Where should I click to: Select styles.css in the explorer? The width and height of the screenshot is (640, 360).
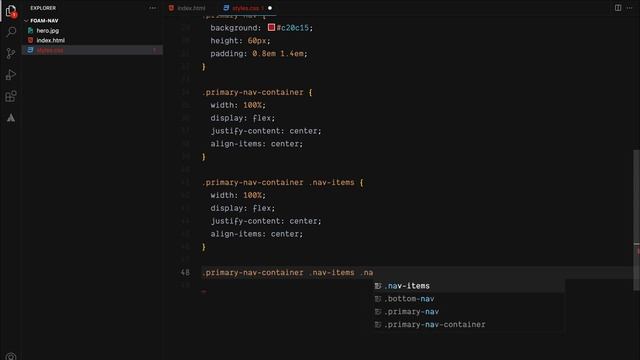92,50
